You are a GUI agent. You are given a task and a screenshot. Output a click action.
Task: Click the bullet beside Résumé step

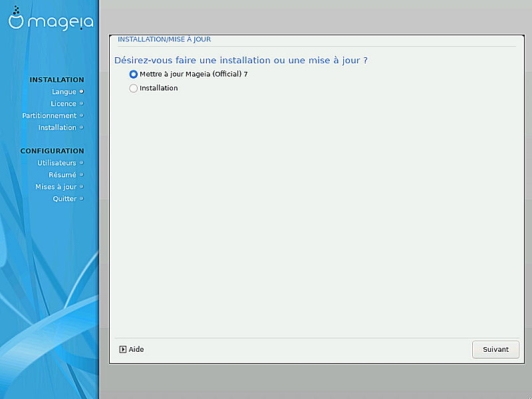coord(81,174)
